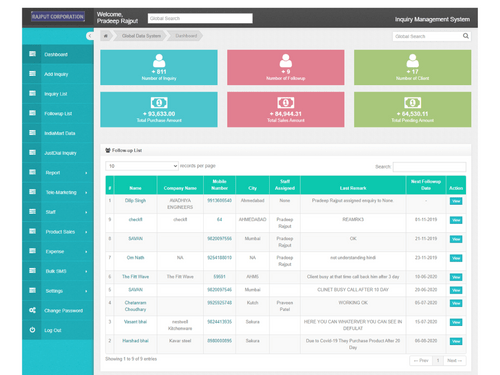Click the Change Password menu item

58,310
